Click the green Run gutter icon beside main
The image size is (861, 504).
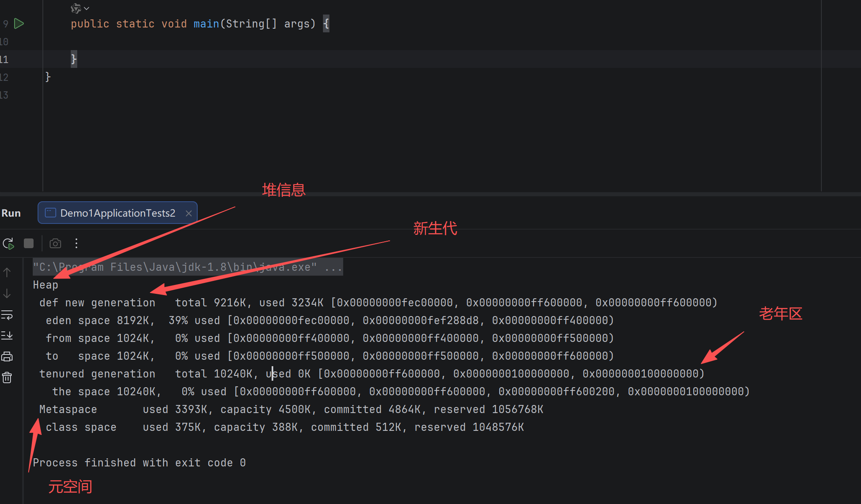point(19,23)
